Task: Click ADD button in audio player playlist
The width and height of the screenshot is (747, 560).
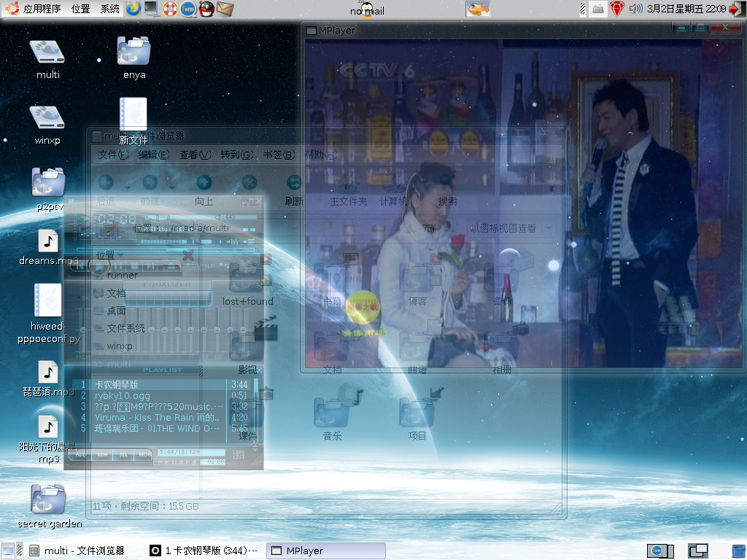Action: (80, 455)
